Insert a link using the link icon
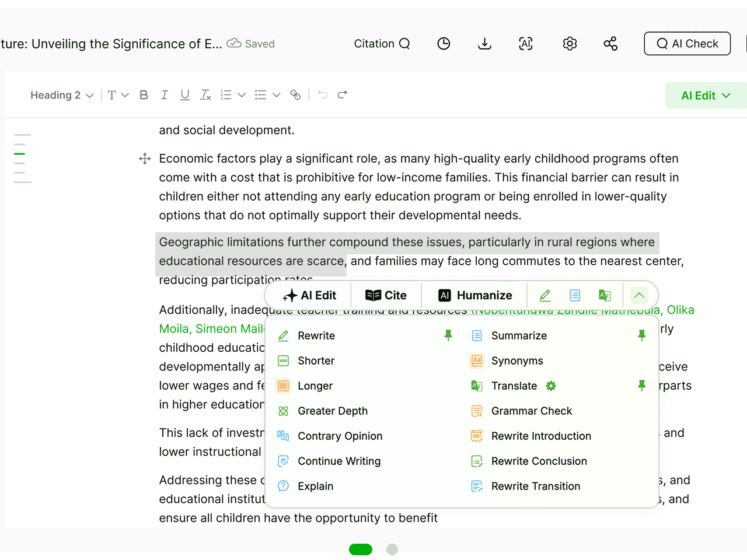The height and width of the screenshot is (560, 747). [296, 95]
